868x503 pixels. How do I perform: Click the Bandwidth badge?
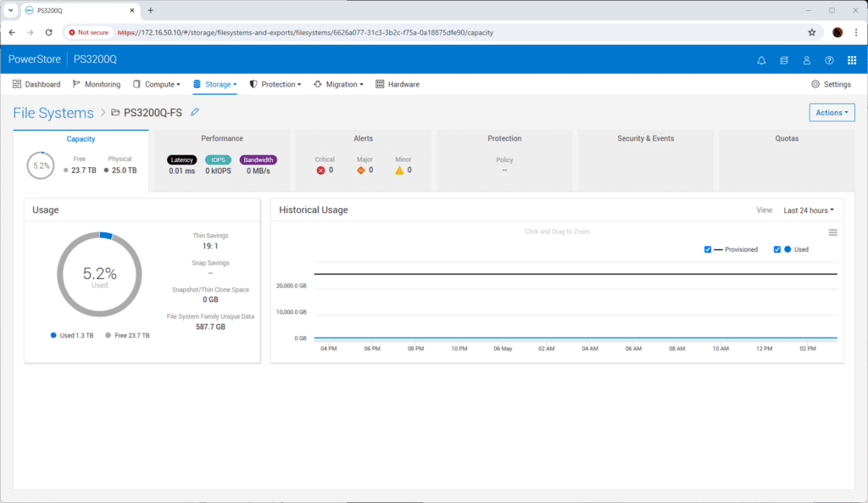click(258, 159)
